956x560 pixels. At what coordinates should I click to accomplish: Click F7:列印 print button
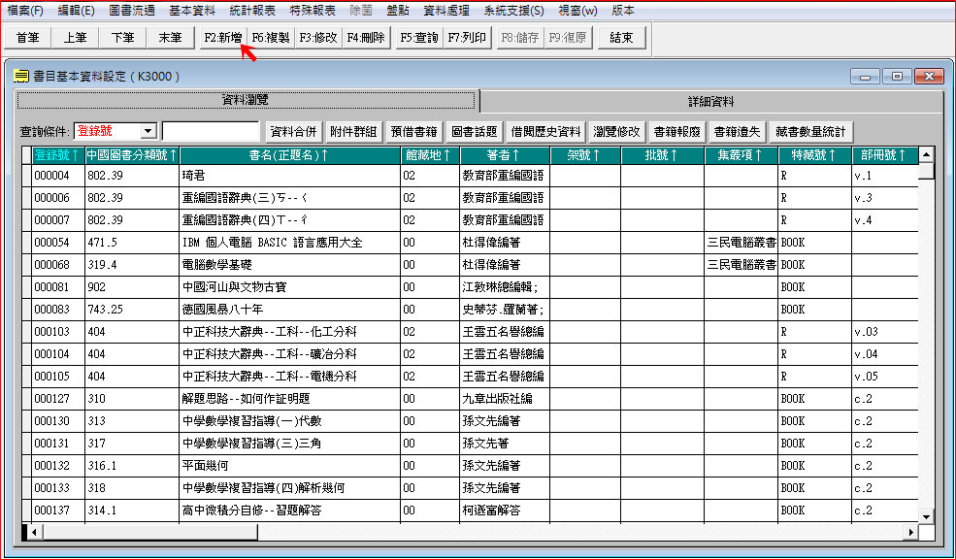[x=467, y=38]
